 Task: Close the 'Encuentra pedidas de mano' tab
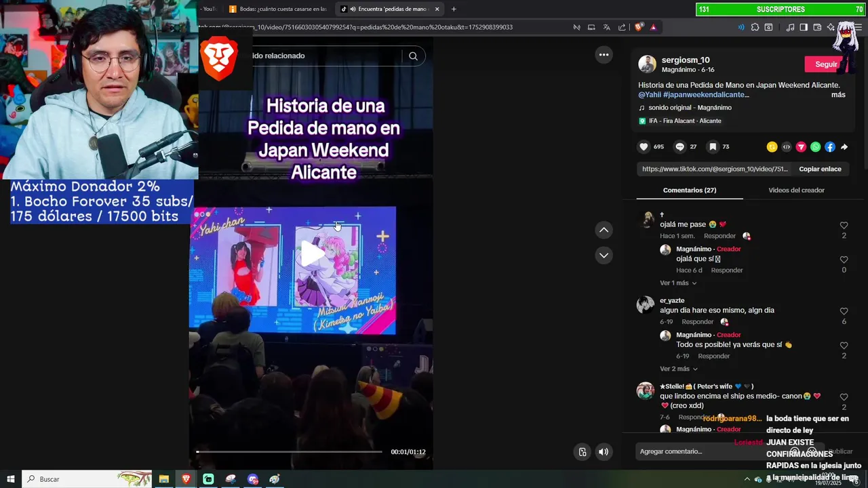coord(437,9)
